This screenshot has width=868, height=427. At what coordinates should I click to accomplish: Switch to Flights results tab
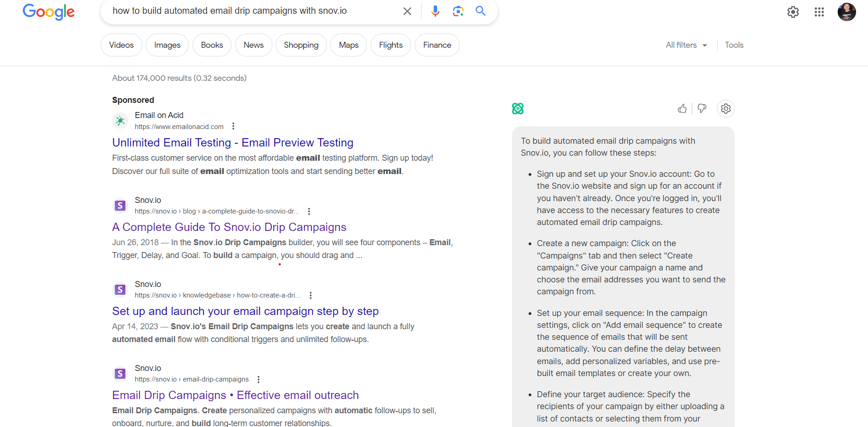[391, 45]
